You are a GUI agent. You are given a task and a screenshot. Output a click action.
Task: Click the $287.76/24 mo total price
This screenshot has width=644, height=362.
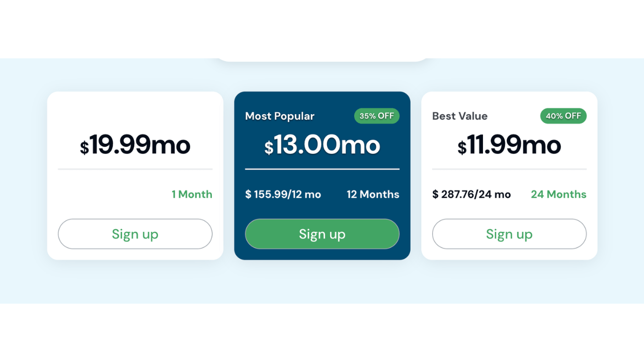tap(471, 195)
